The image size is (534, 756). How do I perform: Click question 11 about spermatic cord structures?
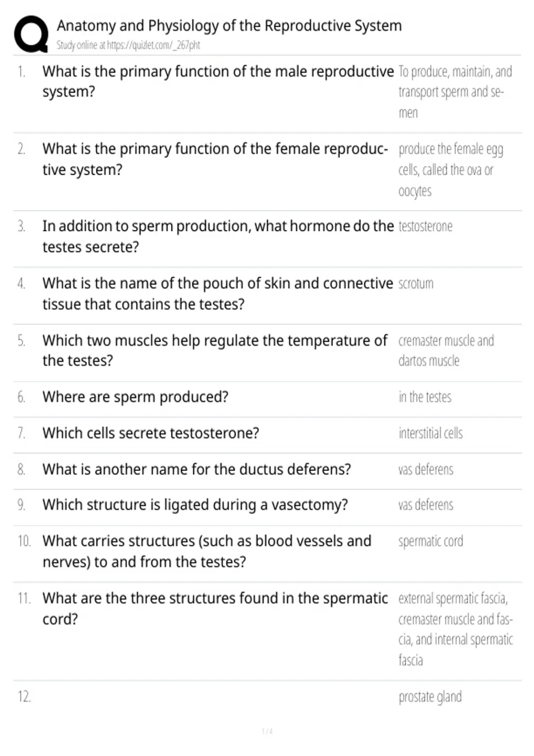click(215, 608)
